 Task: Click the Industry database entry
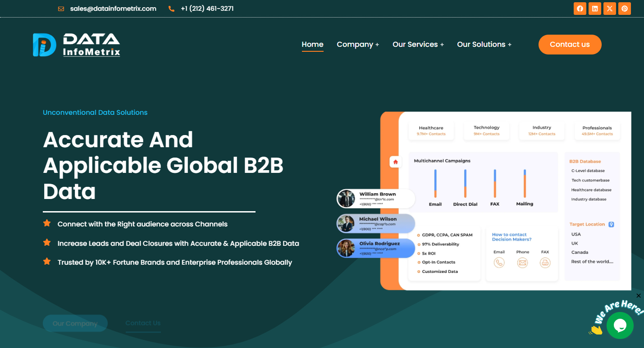(589, 199)
